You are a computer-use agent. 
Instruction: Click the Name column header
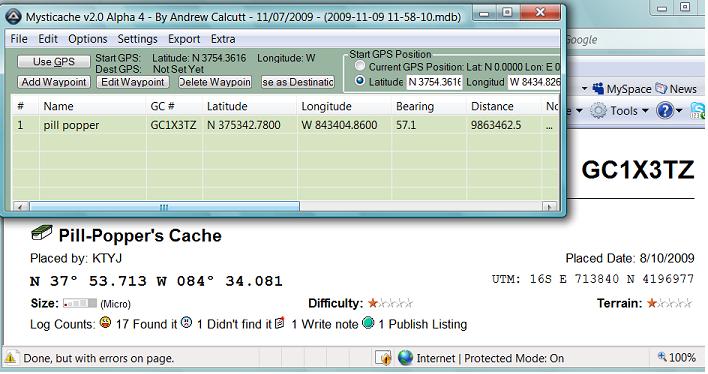click(x=93, y=107)
